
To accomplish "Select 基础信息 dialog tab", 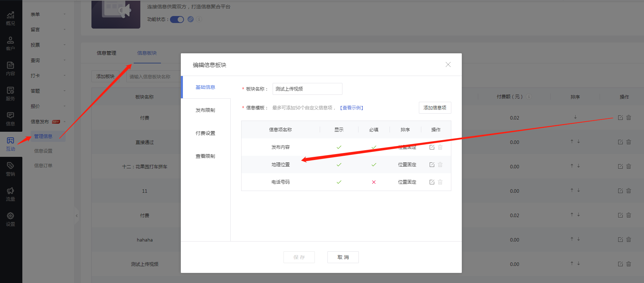I will pyautogui.click(x=205, y=87).
